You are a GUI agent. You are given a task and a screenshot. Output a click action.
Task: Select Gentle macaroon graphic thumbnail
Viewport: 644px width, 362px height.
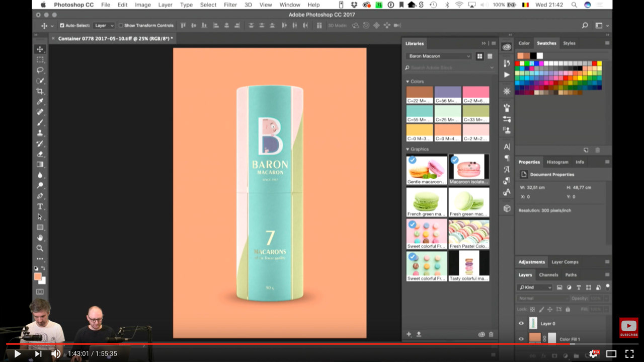click(x=427, y=170)
